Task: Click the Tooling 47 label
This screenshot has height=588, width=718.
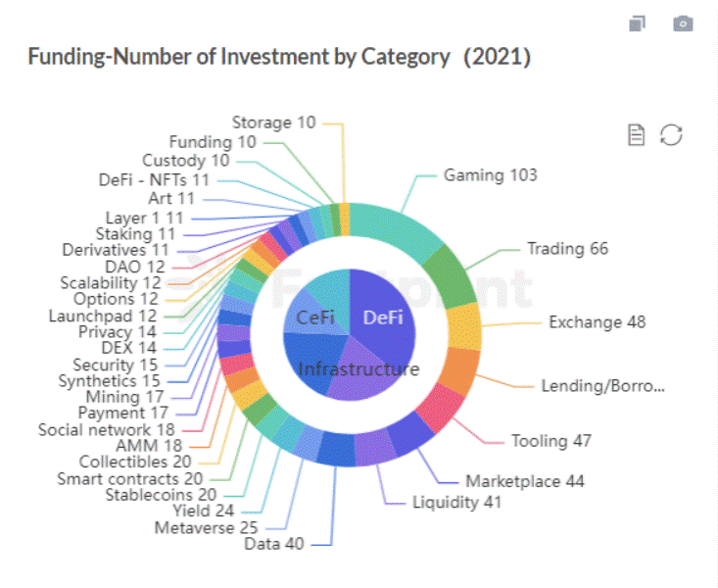Action: point(551,441)
